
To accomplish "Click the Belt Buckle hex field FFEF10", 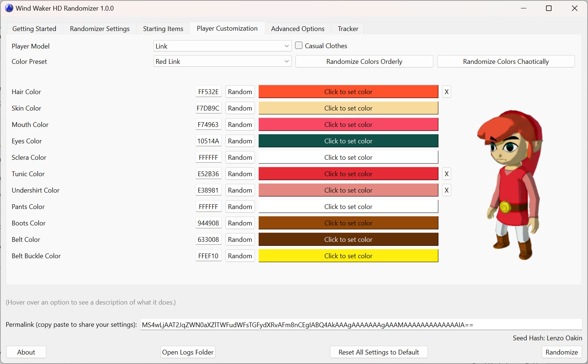I will (x=208, y=256).
